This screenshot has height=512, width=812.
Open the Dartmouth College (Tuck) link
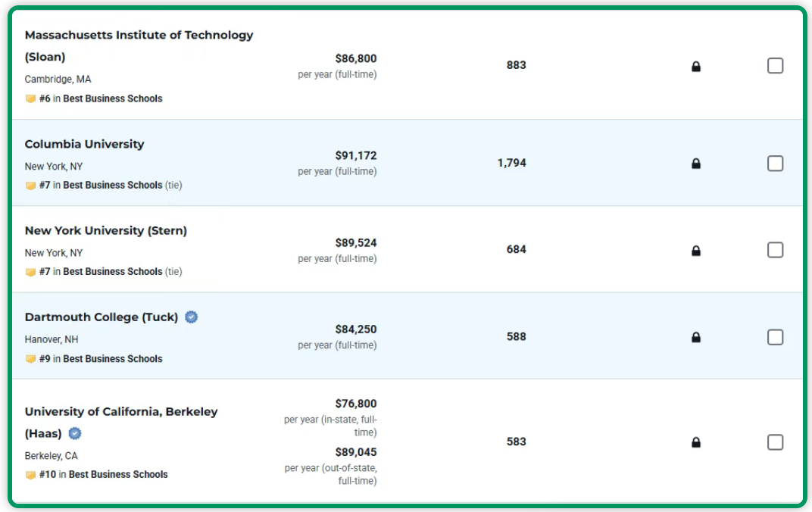point(101,317)
